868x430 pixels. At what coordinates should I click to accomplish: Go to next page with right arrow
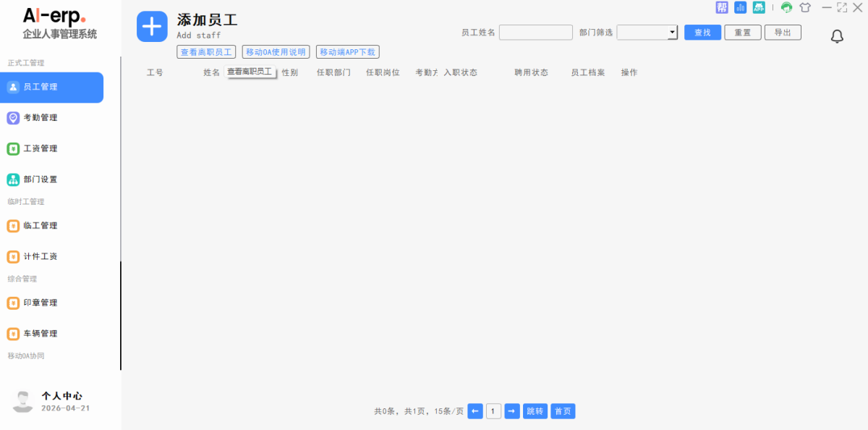[511, 411]
